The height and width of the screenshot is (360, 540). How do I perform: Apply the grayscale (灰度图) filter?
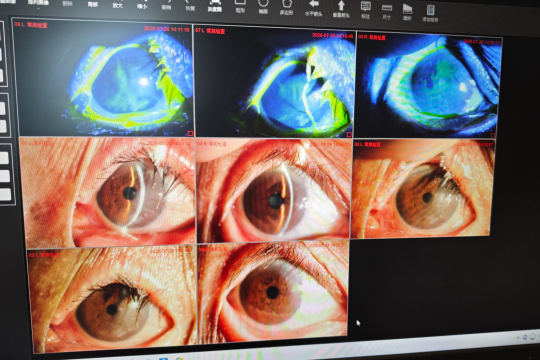pyautogui.click(x=215, y=5)
